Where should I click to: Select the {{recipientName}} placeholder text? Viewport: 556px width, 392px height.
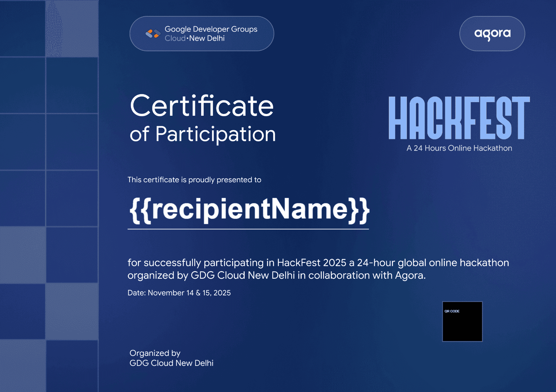pos(249,210)
